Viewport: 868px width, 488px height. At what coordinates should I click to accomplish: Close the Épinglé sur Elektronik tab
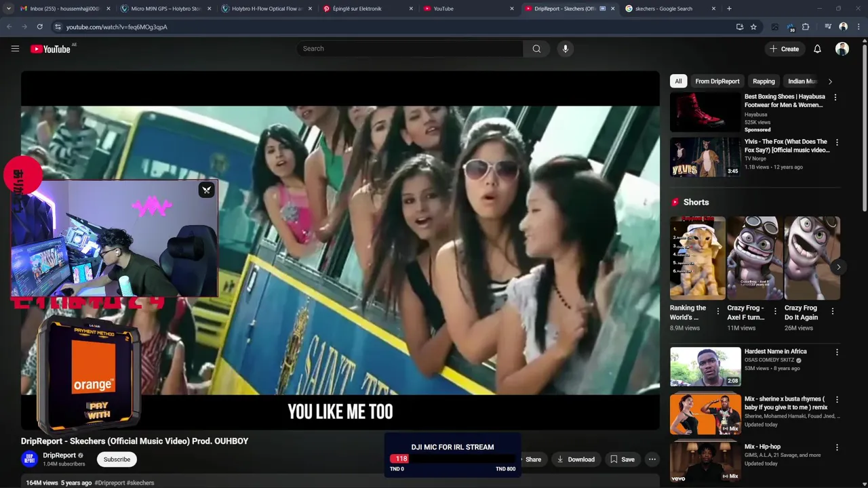411,9
